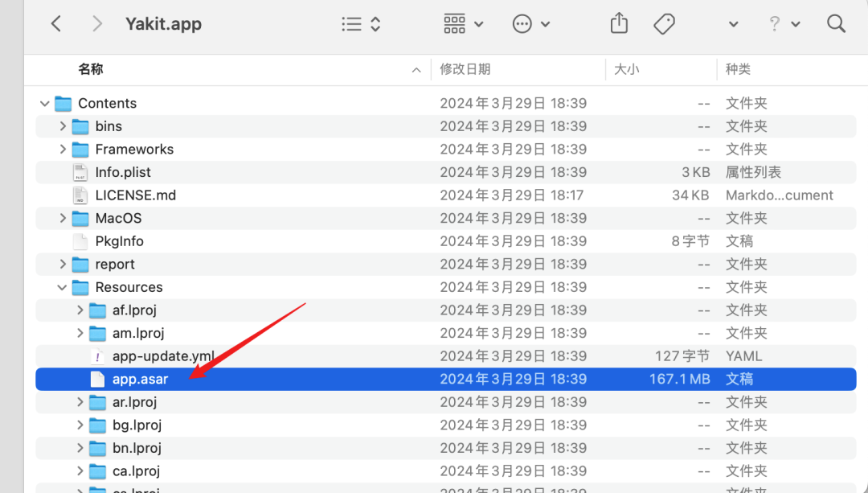
Task: Sort by the 大小 column header
Action: (x=627, y=69)
